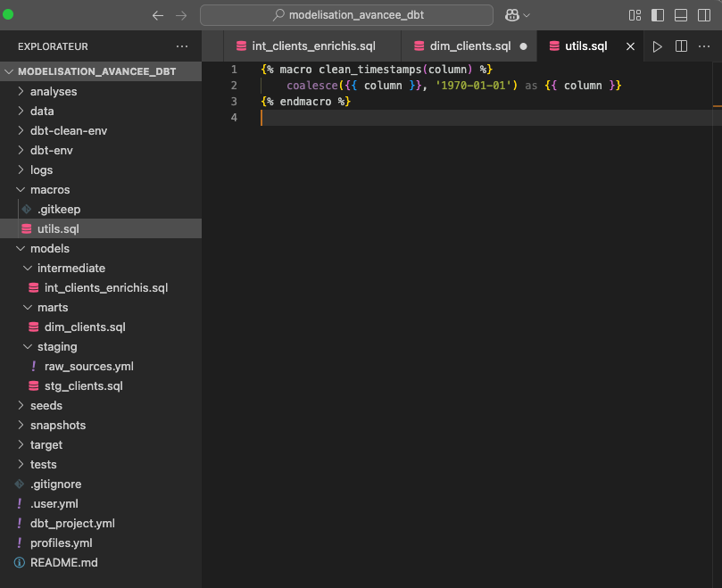Open Copilot dropdown chevron

pyautogui.click(x=527, y=15)
